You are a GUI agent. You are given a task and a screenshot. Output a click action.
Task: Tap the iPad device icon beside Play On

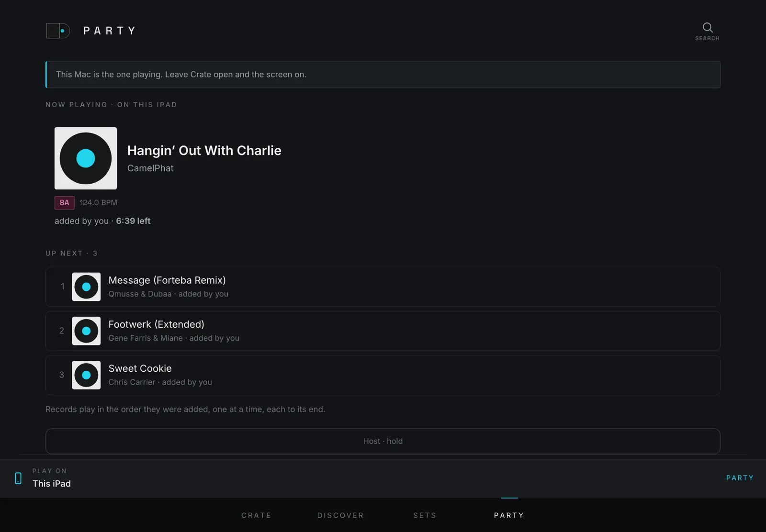(18, 478)
